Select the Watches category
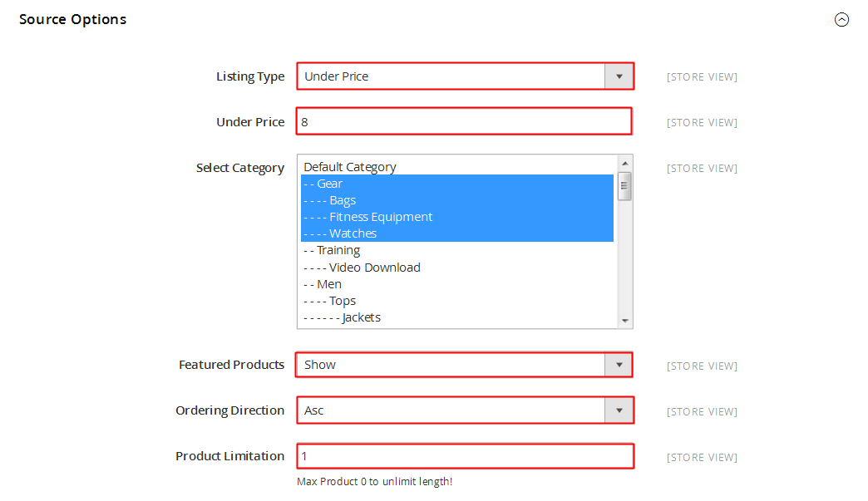This screenshot has height=501, width=868. pos(457,233)
